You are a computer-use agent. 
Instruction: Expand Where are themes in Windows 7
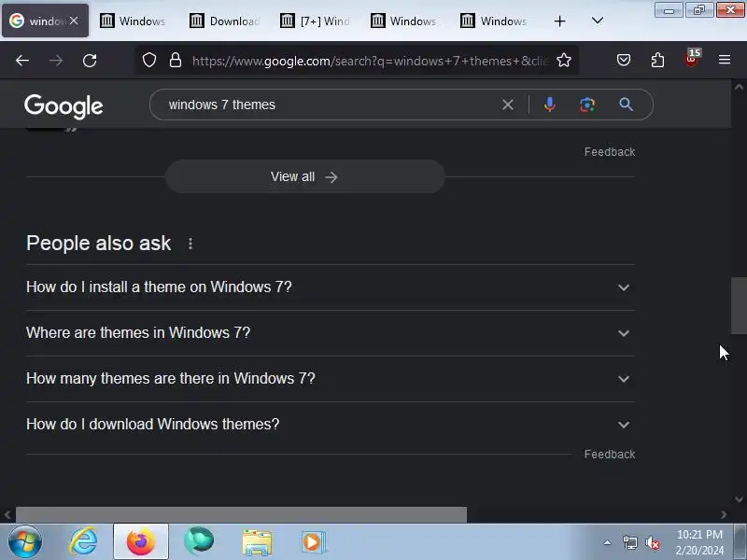331,333
